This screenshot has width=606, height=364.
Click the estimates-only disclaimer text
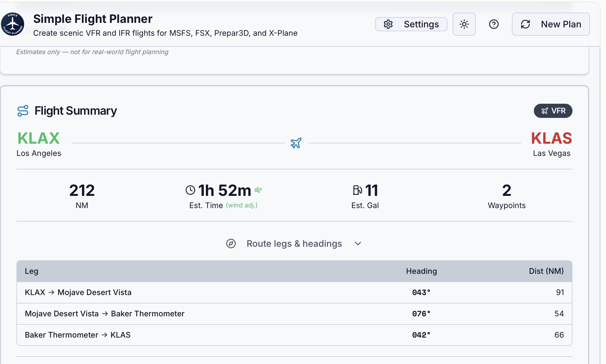tap(92, 52)
